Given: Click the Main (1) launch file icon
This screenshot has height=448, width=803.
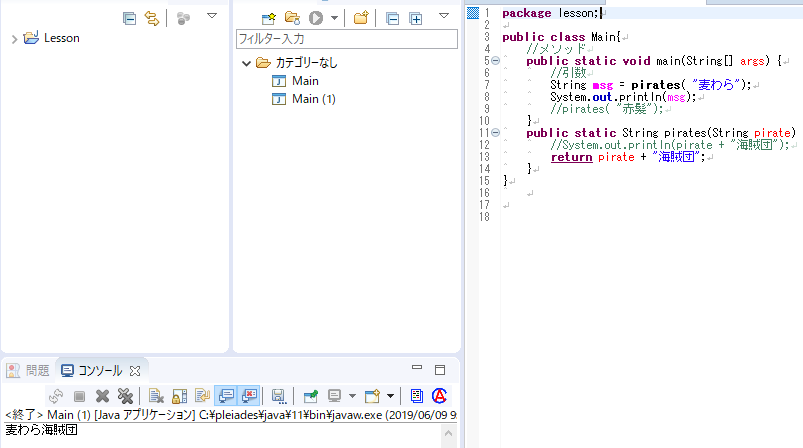Looking at the screenshot, I should pos(279,99).
